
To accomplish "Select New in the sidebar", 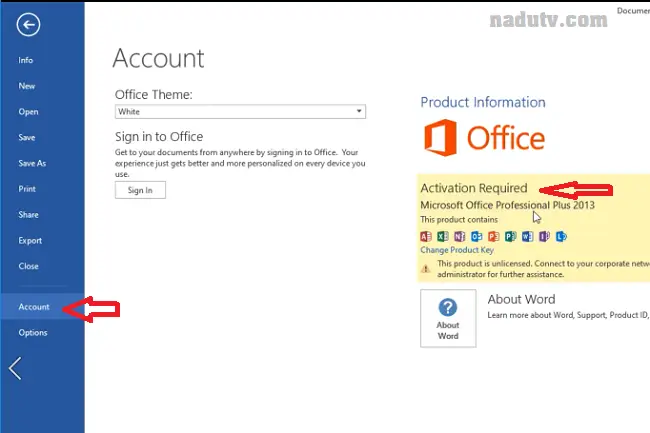I will coord(27,86).
